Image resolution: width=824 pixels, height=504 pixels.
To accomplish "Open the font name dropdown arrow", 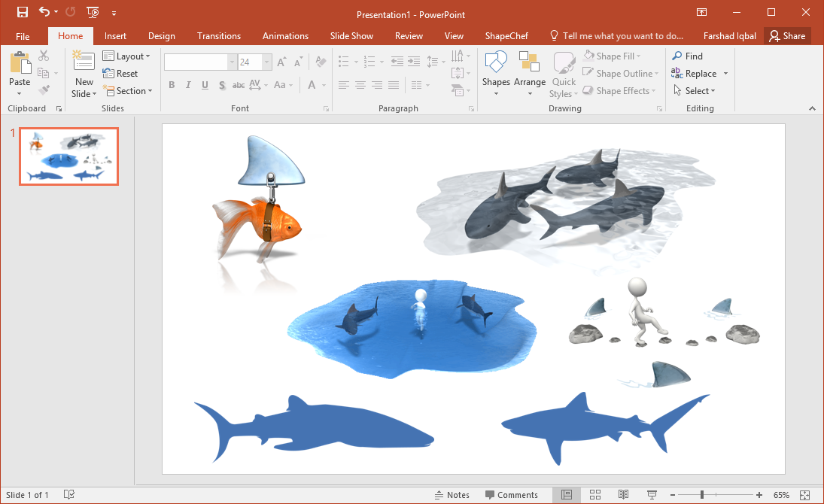I will coord(232,62).
